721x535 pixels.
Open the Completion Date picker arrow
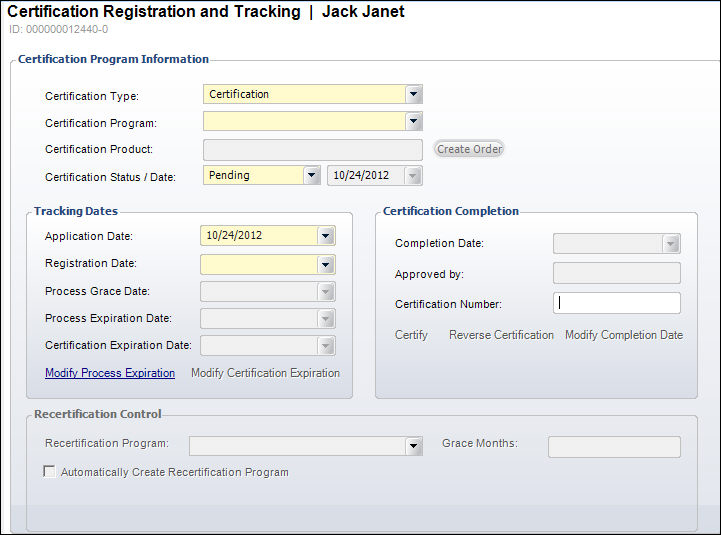(670, 244)
